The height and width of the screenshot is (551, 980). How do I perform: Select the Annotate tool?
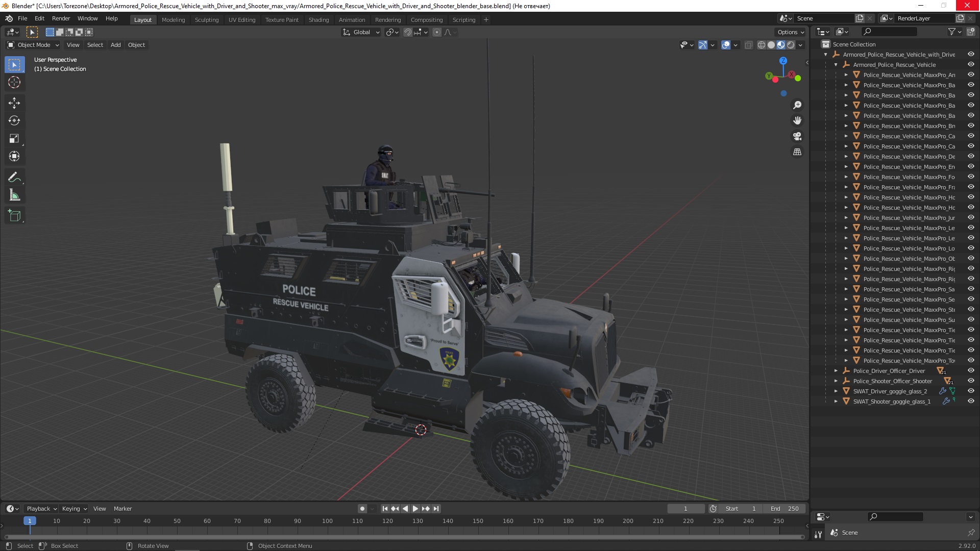pos(14,178)
